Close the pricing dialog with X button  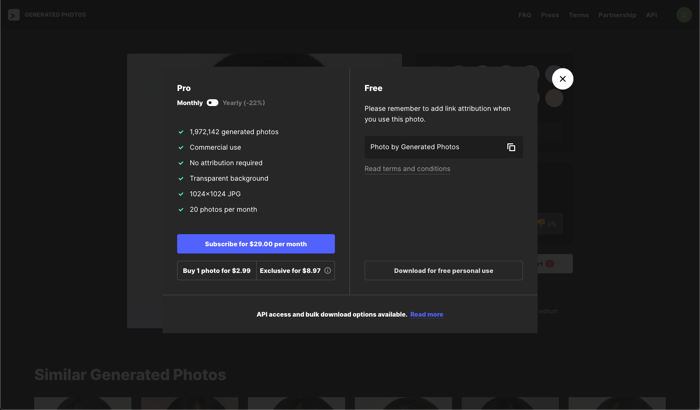[562, 79]
